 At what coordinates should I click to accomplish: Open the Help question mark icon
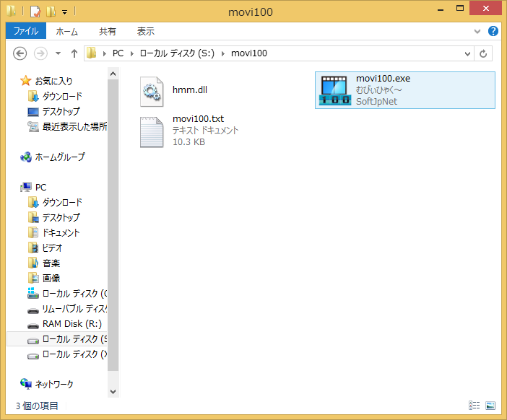click(x=493, y=31)
